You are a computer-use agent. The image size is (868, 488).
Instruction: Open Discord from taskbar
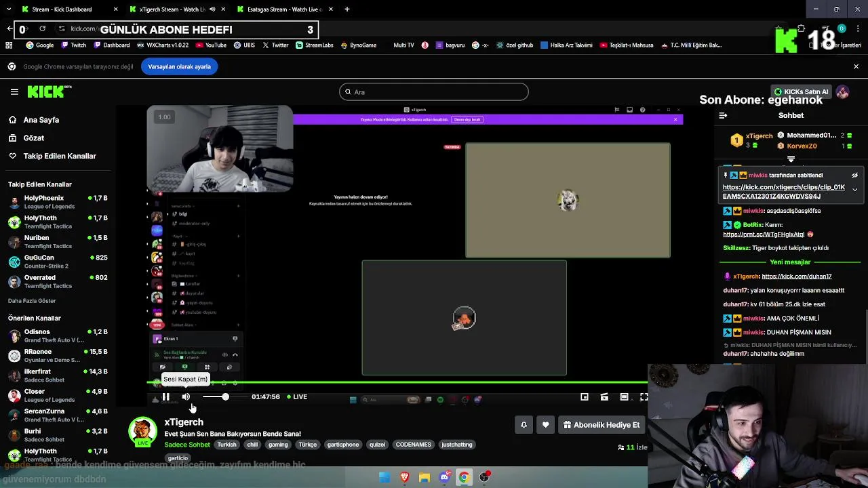tap(444, 477)
